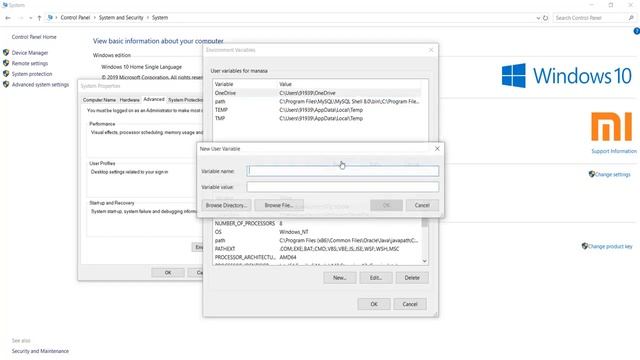Image resolution: width=640 pixels, height=360 pixels.
Task: Open Control Panel Home link
Action: pos(34,37)
